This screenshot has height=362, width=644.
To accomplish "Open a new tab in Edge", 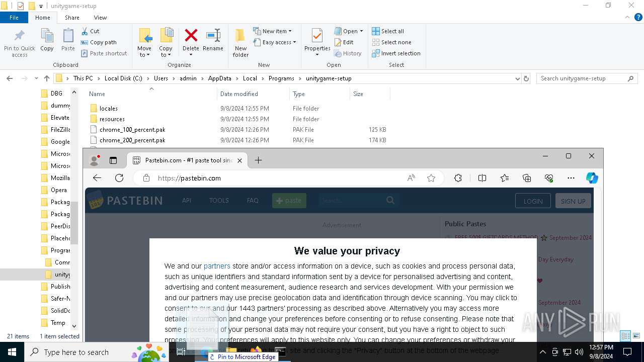I will point(258,160).
